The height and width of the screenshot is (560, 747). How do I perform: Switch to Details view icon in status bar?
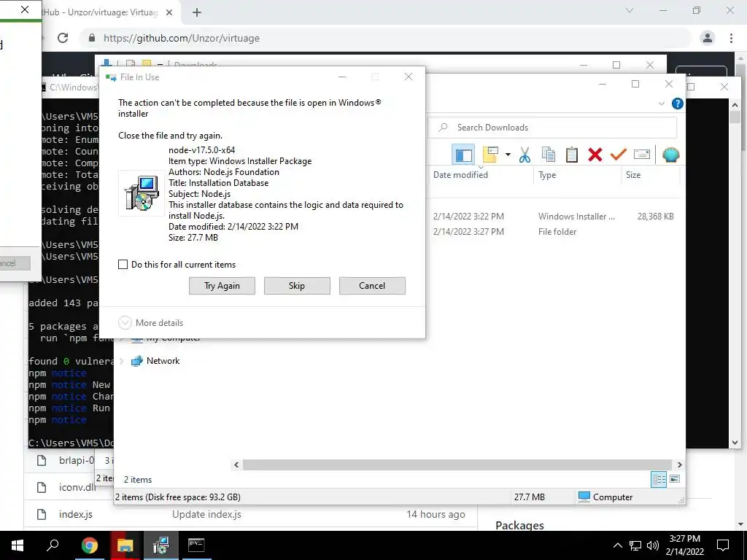659,479
